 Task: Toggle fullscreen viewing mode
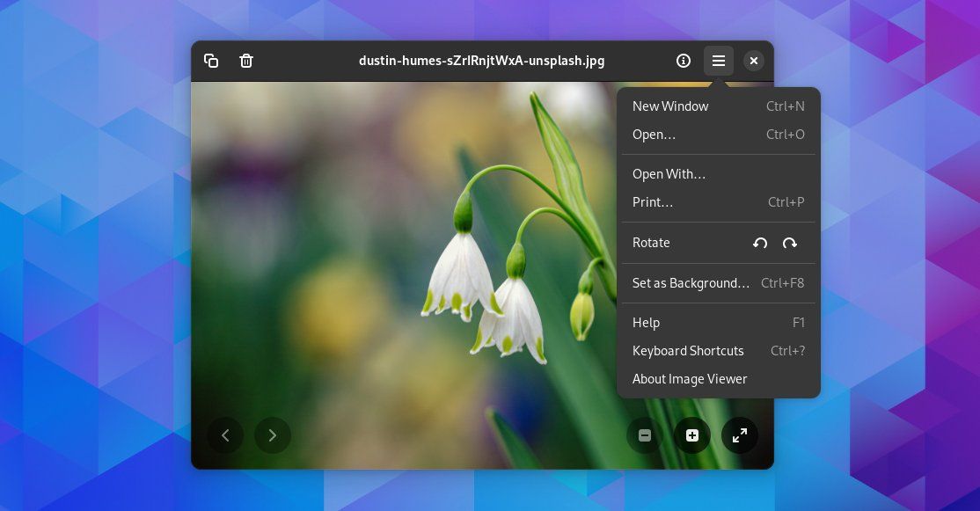point(740,434)
